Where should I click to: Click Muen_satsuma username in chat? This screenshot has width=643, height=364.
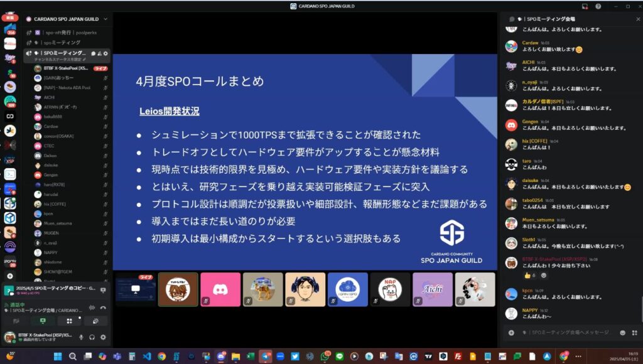[x=538, y=220]
